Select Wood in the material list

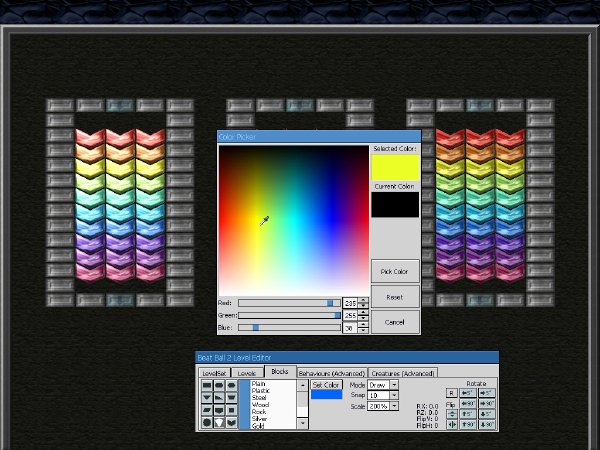(273, 404)
